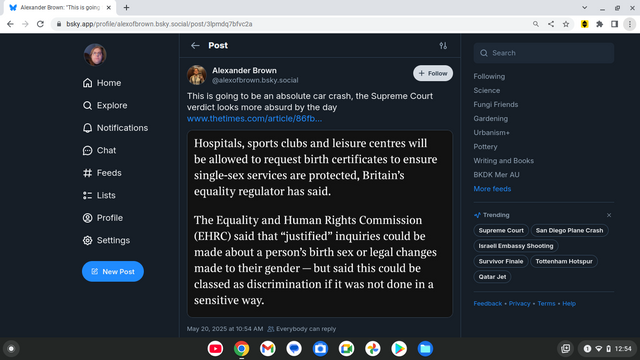
Task: Select the Supreme Court trending topic
Action: pos(501,230)
